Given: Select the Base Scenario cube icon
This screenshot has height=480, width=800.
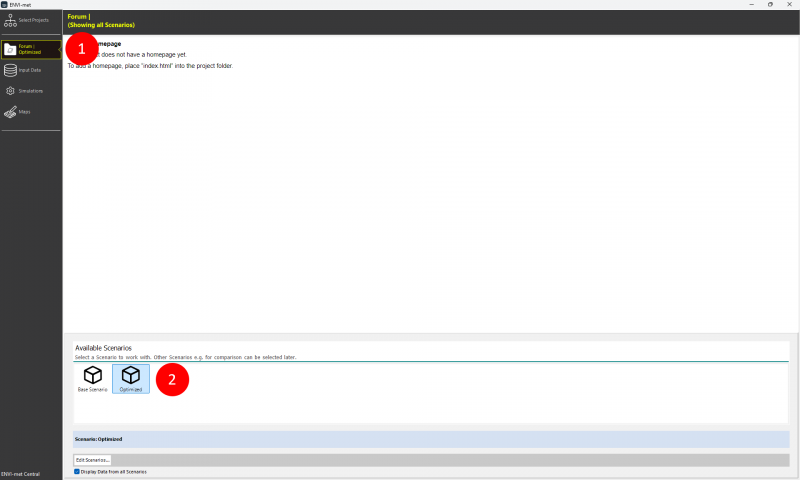Looking at the screenshot, I should [x=92, y=376].
